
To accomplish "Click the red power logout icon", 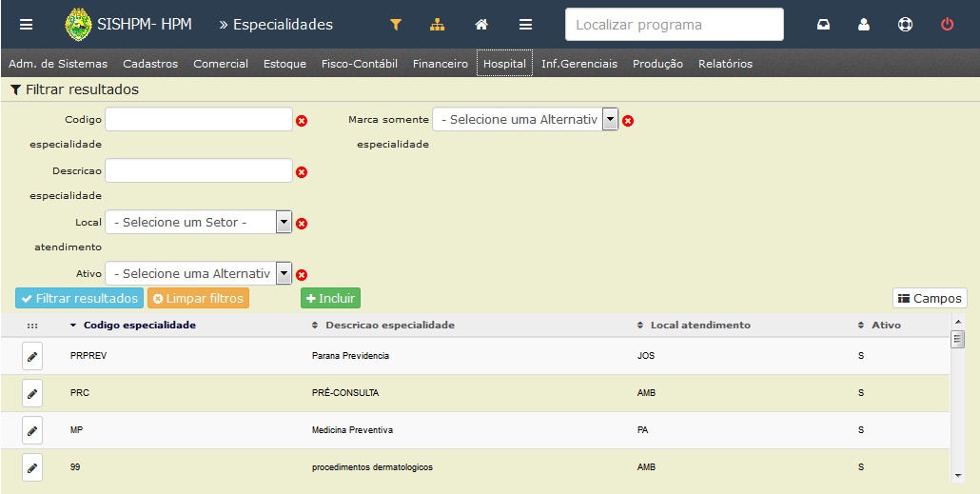I will click(948, 25).
